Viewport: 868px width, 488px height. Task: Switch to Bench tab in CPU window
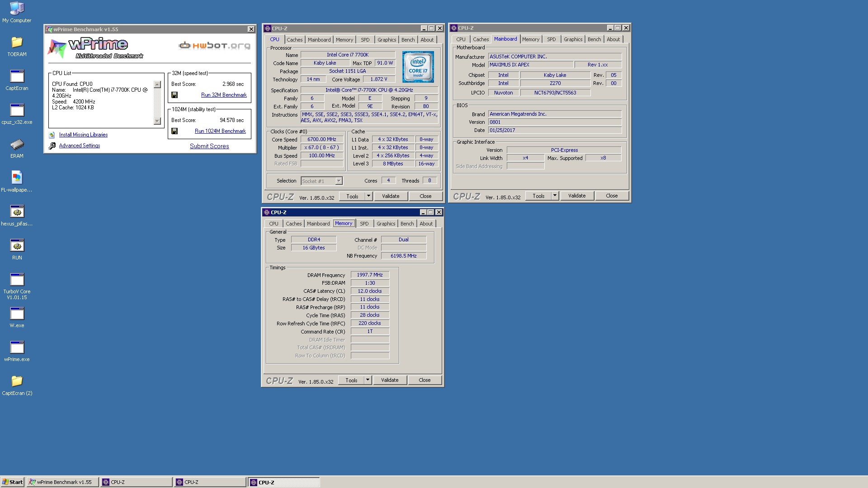coord(408,40)
